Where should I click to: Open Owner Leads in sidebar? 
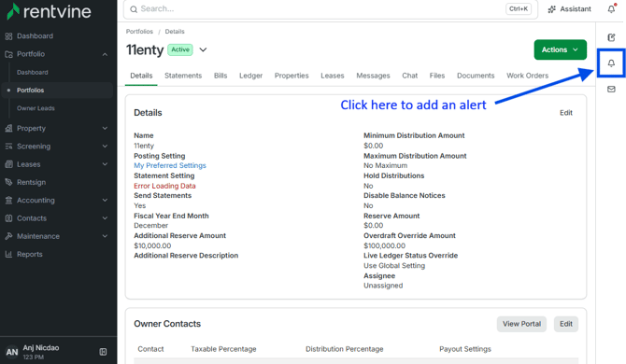click(36, 108)
